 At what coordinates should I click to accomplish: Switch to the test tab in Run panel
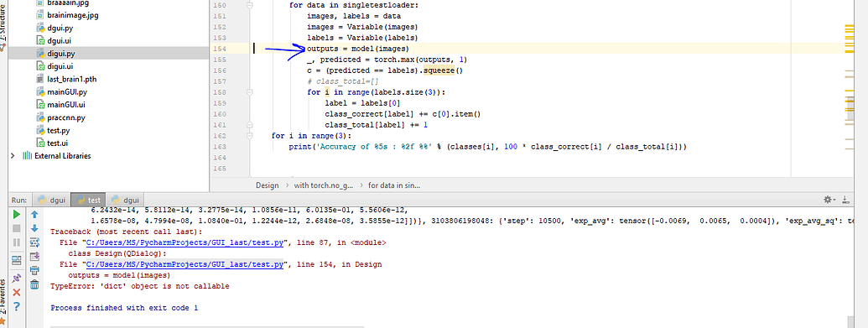click(x=89, y=200)
